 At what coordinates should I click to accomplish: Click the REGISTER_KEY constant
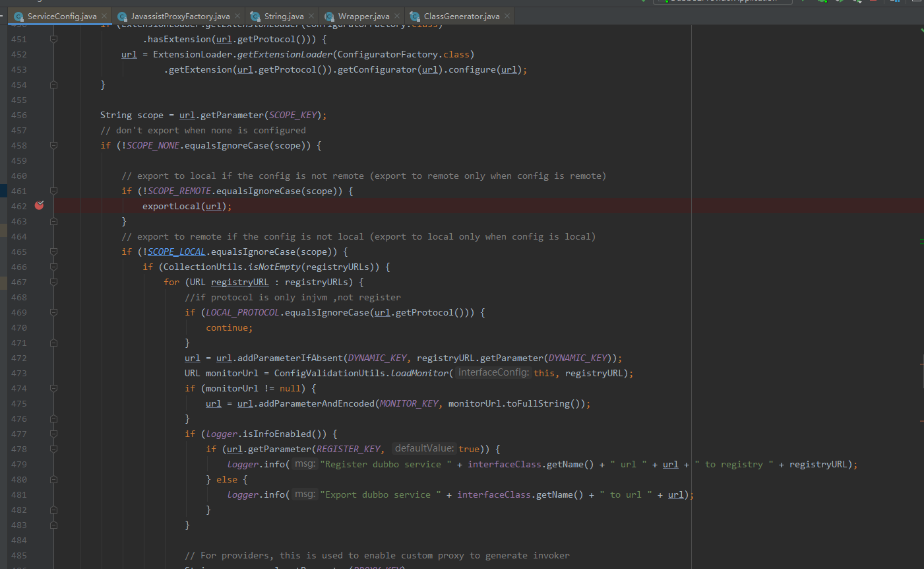(x=348, y=449)
